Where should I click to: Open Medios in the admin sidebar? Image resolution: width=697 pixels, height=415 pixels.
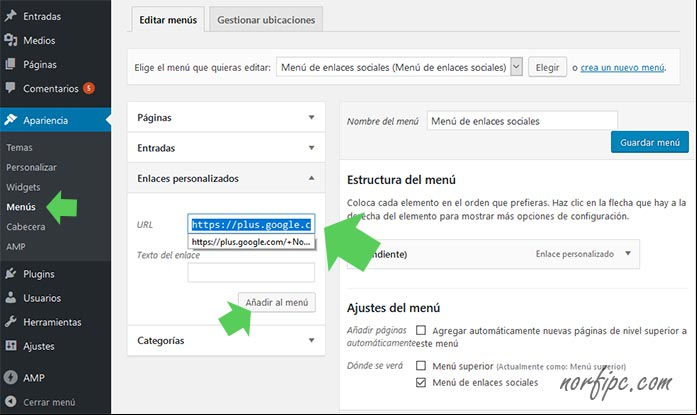click(x=39, y=40)
